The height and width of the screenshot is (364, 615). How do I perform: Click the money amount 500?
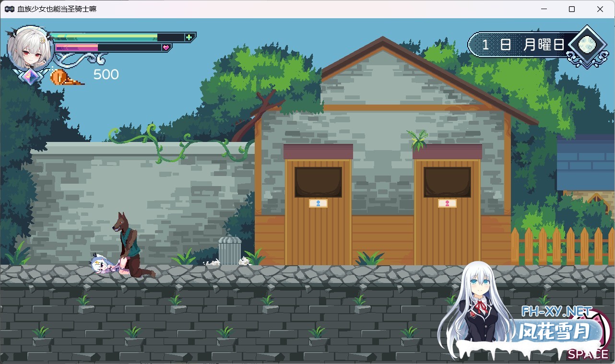(106, 74)
